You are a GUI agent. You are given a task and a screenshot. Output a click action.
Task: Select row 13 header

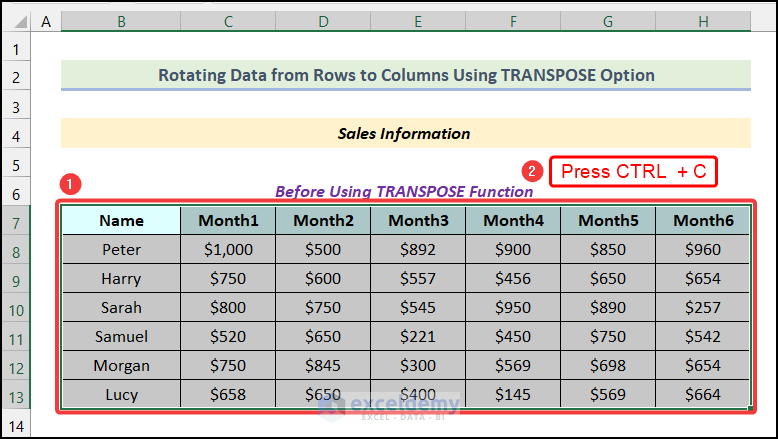(x=16, y=395)
